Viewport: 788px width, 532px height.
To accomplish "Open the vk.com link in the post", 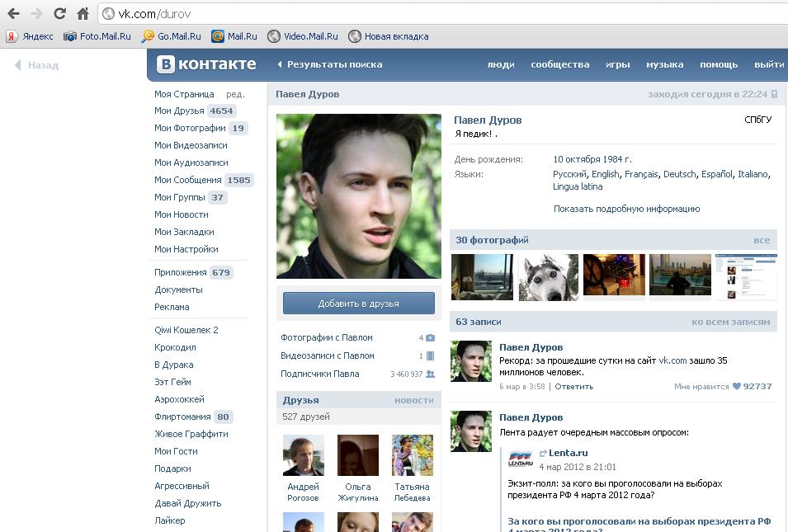I will pyautogui.click(x=672, y=360).
